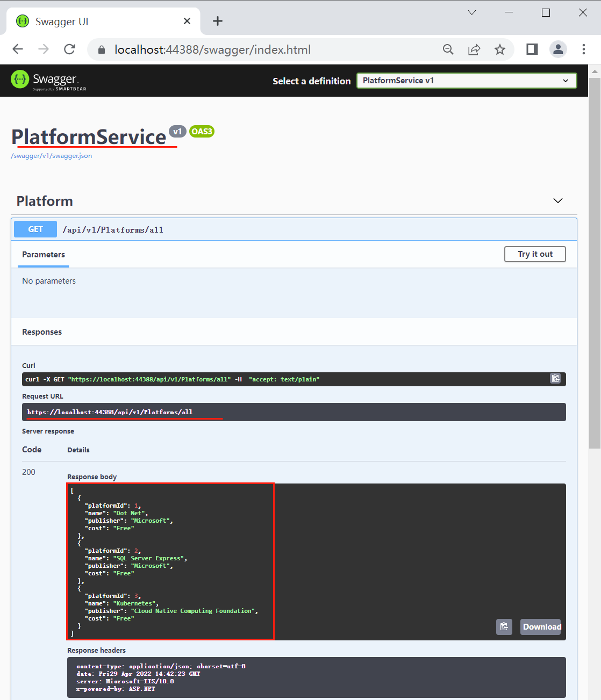Open a new browser tab
The width and height of the screenshot is (601, 700).
[x=217, y=21]
